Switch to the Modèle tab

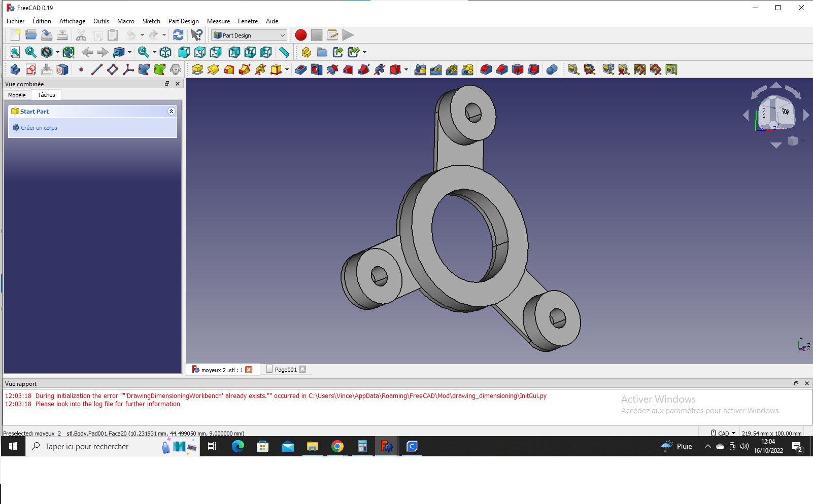click(x=17, y=95)
